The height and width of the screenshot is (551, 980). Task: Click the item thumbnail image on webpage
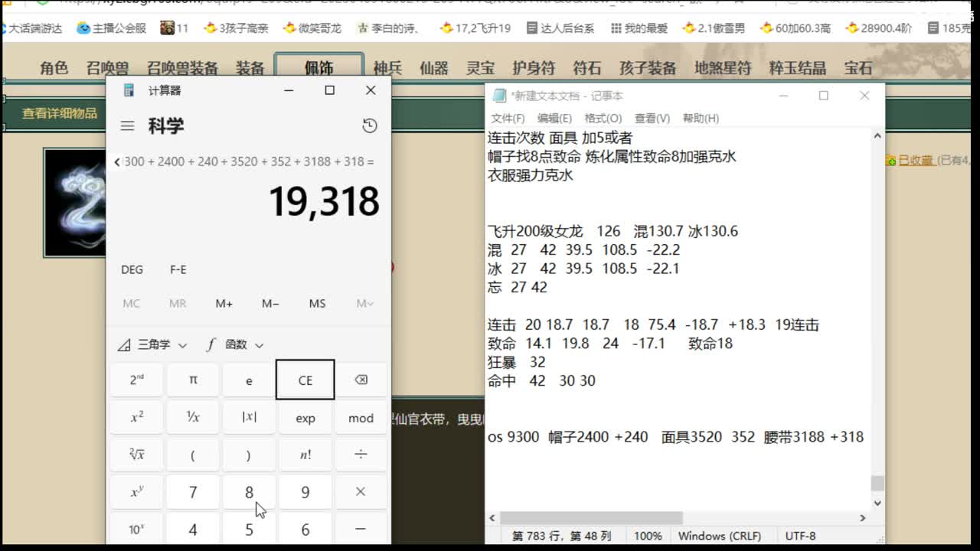pos(75,203)
